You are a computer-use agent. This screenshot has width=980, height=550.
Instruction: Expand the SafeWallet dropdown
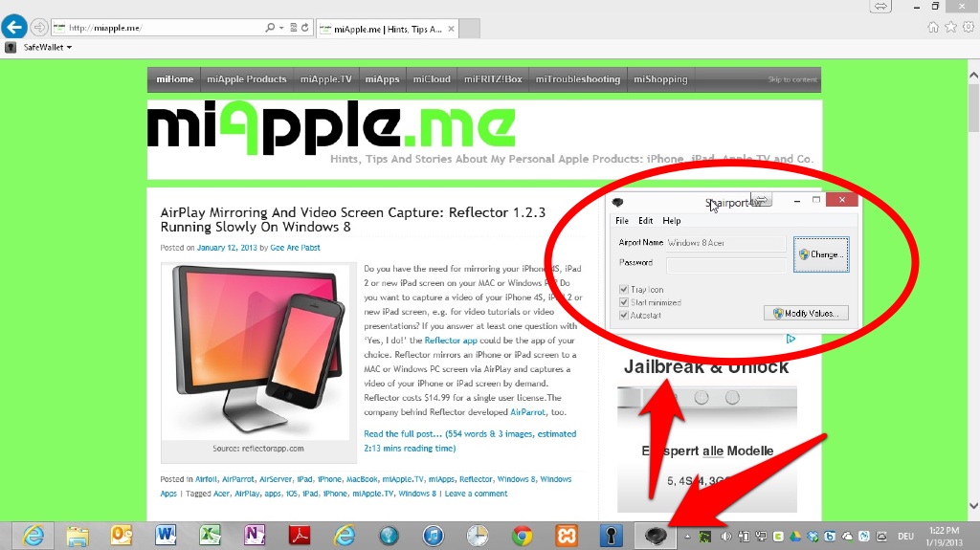coord(69,47)
